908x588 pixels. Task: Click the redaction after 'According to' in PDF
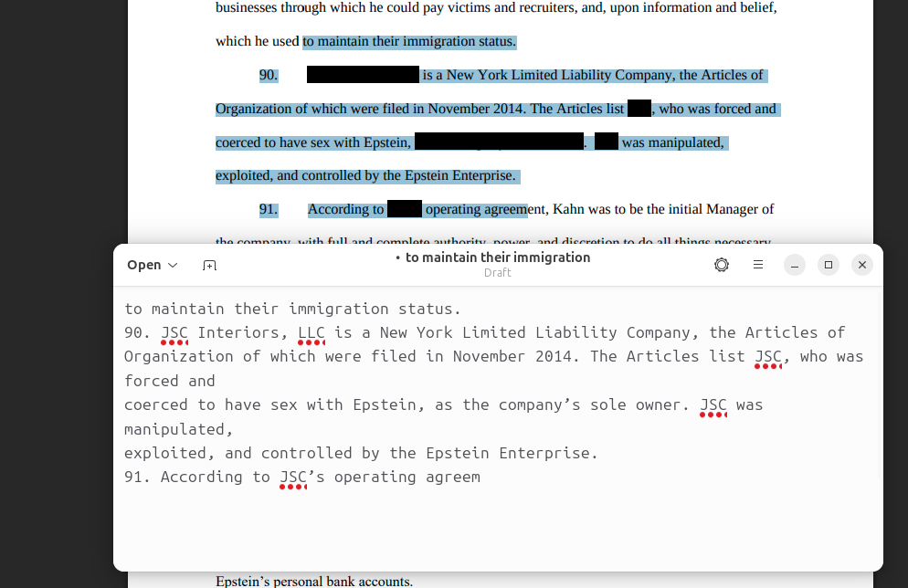tap(404, 209)
